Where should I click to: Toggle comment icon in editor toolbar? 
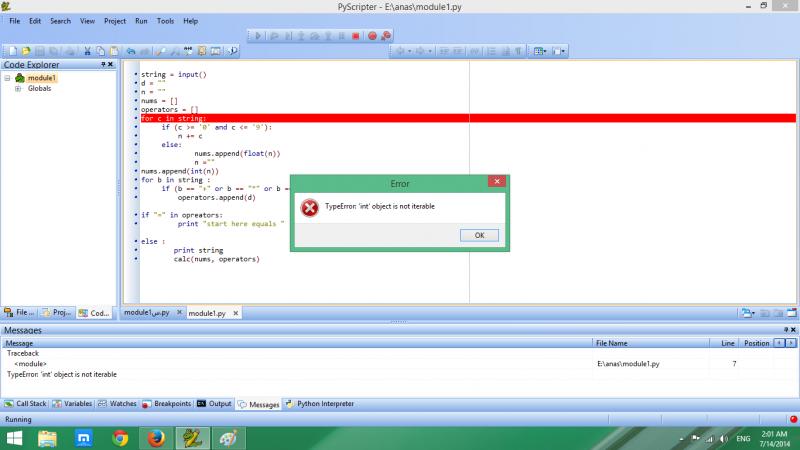point(475,51)
